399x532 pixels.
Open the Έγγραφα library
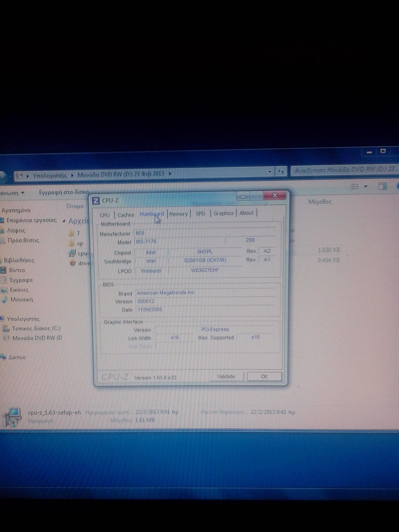click(21, 280)
